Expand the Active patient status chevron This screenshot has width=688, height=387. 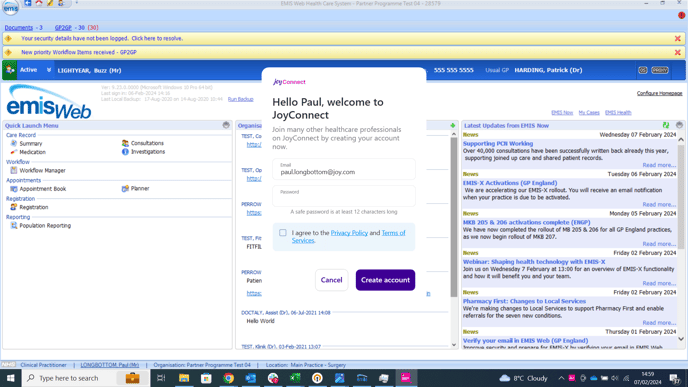pyautogui.click(x=49, y=70)
